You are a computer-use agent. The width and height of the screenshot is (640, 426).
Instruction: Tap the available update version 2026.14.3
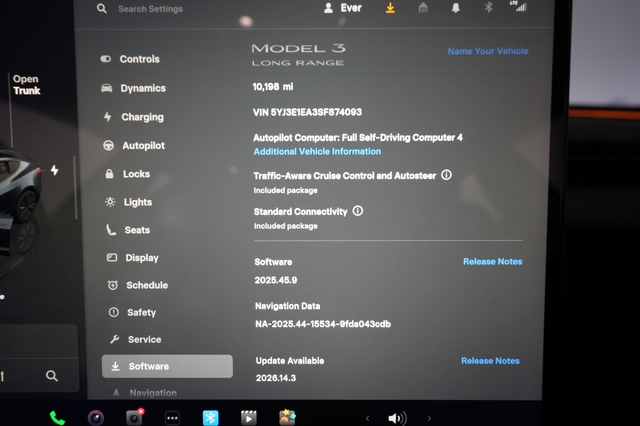point(276,378)
